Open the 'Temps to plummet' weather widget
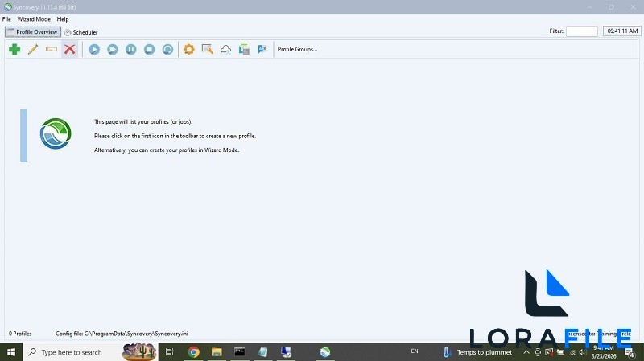644x361 pixels. pos(477,352)
